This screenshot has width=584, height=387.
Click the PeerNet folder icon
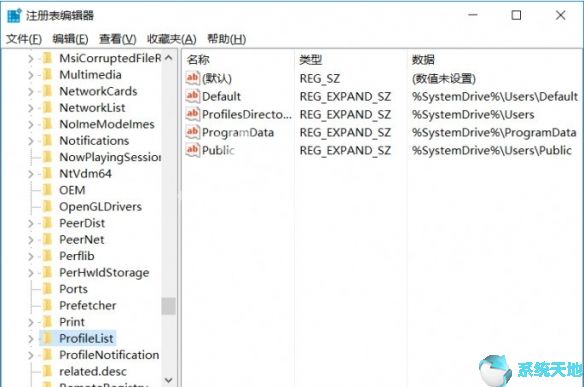tap(47, 239)
